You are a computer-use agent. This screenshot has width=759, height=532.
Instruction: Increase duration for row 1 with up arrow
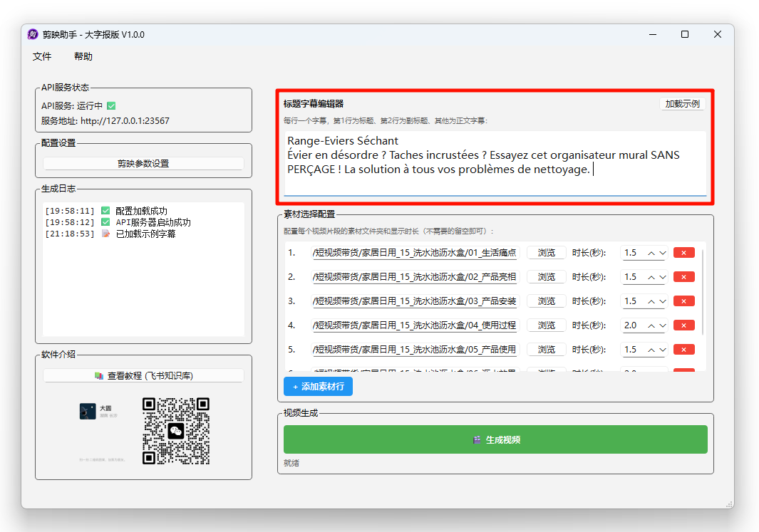pyautogui.click(x=651, y=253)
